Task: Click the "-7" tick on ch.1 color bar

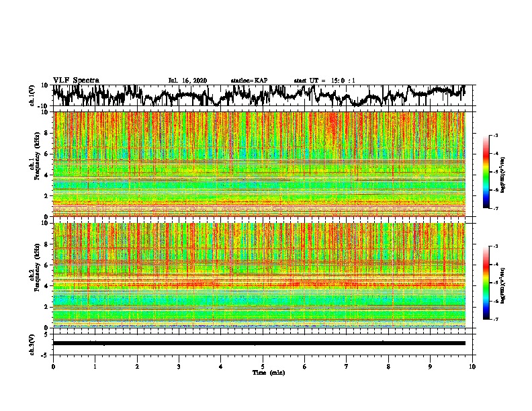Action: point(495,208)
